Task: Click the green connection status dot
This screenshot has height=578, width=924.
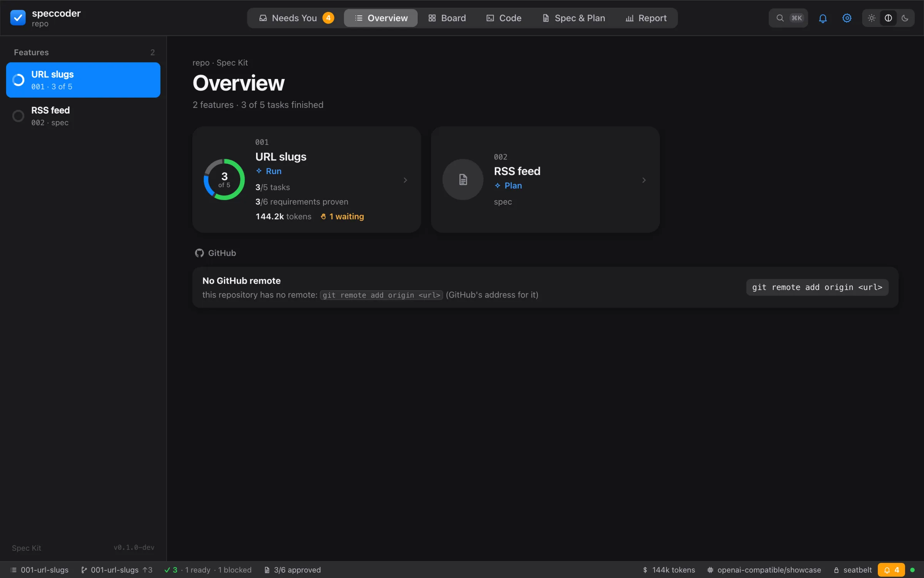Action: (x=912, y=570)
